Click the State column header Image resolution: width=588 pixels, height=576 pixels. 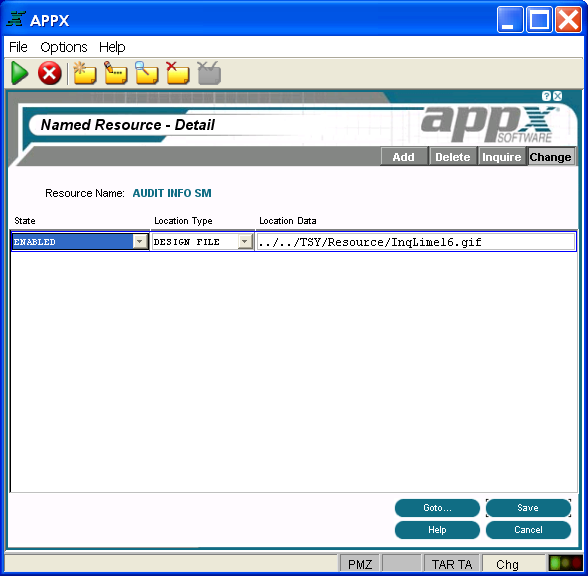click(25, 220)
